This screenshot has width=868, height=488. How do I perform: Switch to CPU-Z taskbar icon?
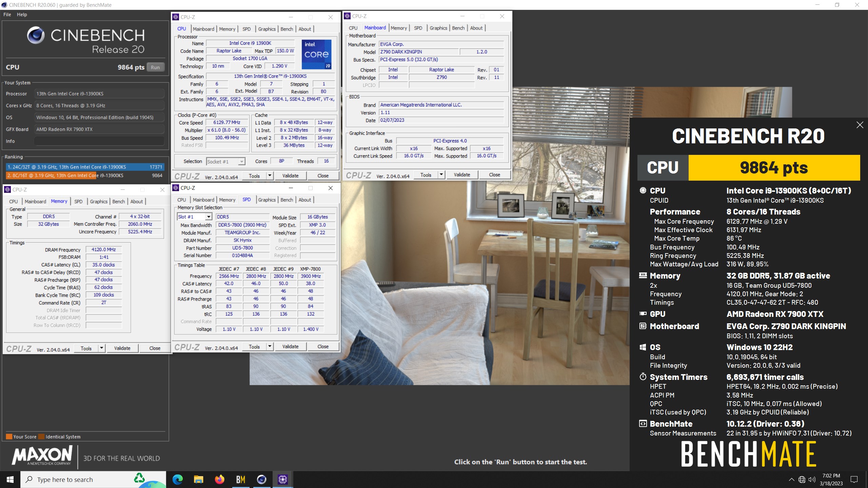[x=282, y=480]
